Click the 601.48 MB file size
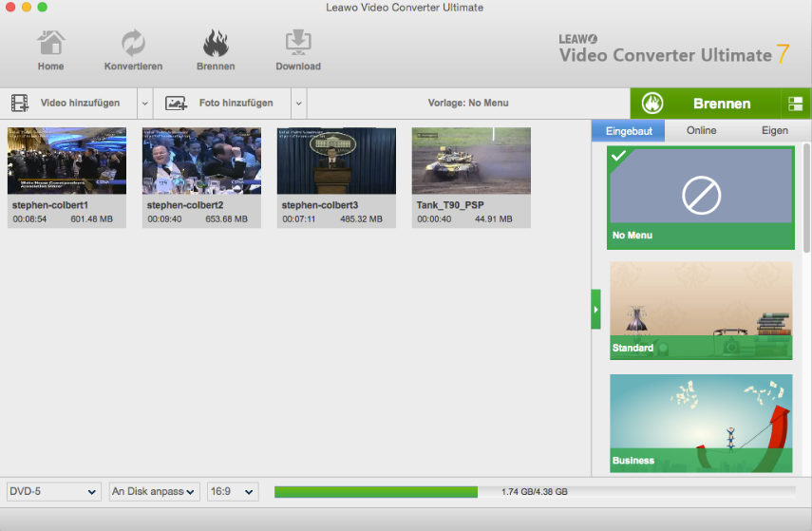This screenshot has width=812, height=531. (92, 219)
